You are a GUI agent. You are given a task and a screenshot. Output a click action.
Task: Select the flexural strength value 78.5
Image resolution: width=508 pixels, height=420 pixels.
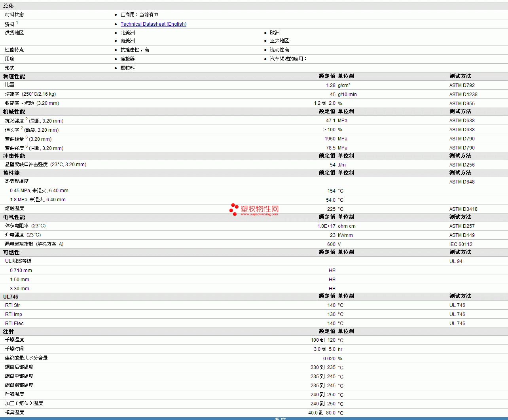331,148
